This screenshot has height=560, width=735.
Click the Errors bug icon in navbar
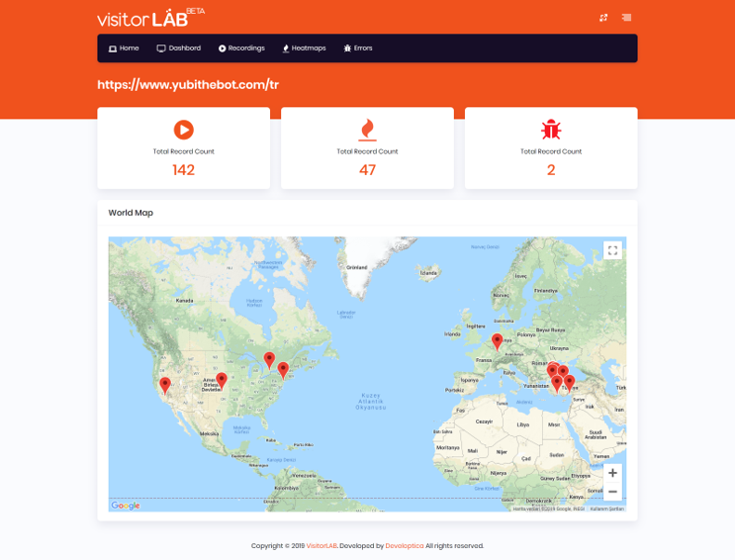pos(347,48)
